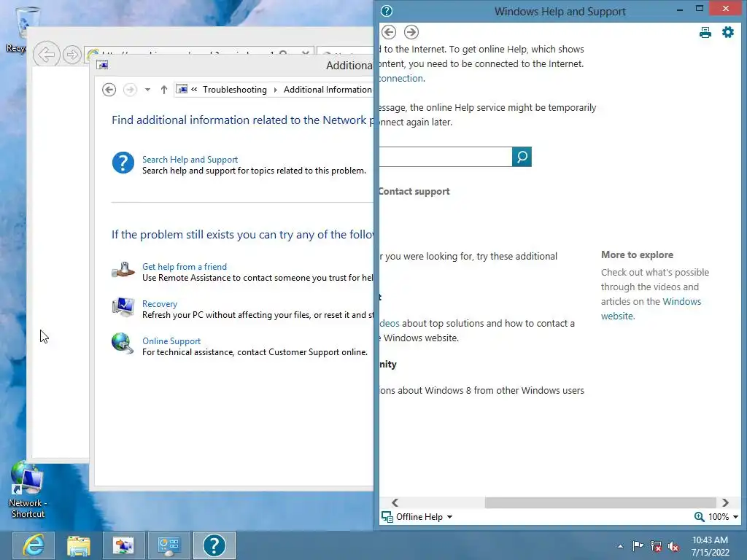
Task: Click the network status tray icon
Action: click(656, 546)
